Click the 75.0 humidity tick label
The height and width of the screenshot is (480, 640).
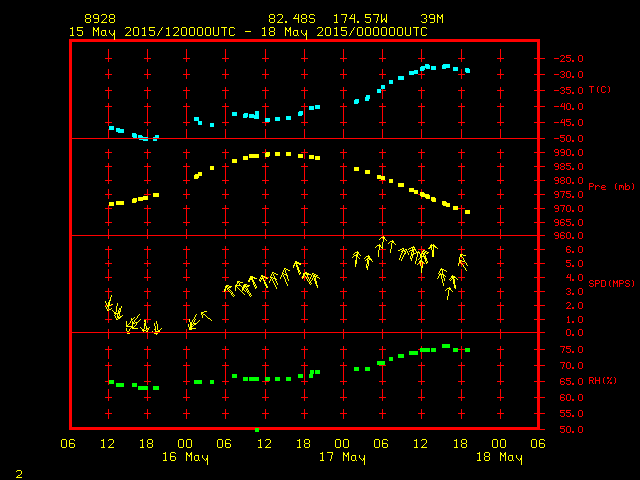571,350
